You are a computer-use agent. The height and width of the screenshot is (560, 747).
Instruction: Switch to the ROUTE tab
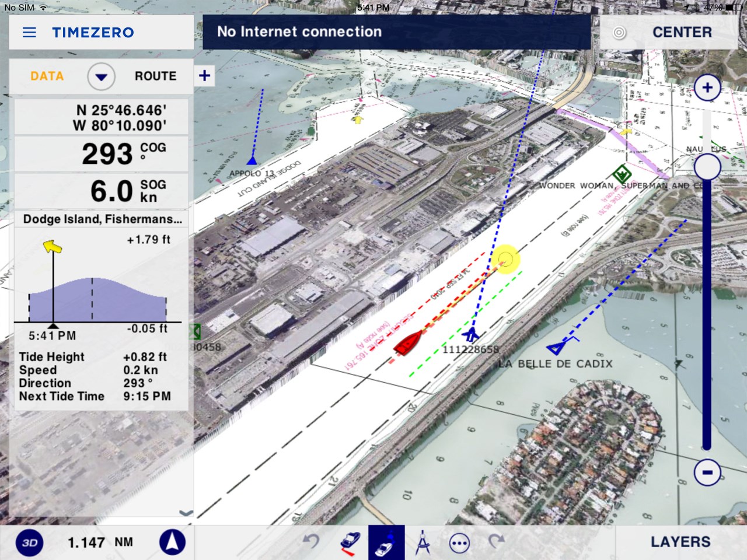pyautogui.click(x=155, y=76)
